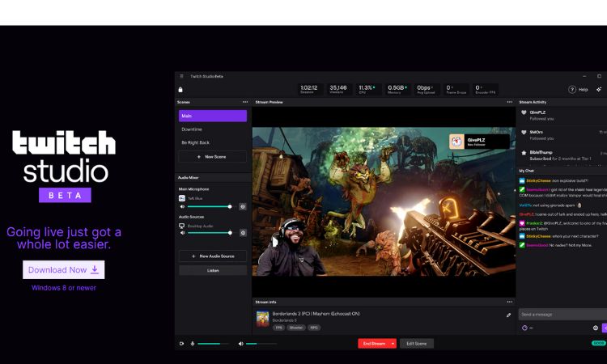Click the Desktop Audio monitor icon
Screen dimensions: 607x364
pyautogui.click(x=181, y=226)
